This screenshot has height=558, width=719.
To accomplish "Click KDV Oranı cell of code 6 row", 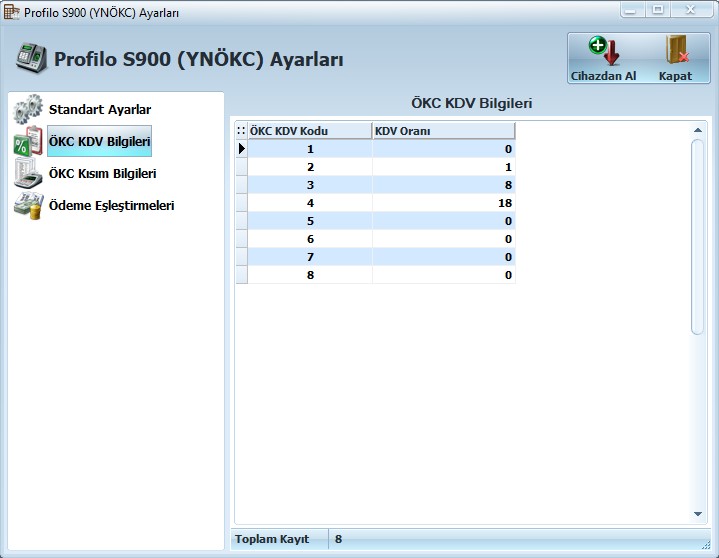I will 444,239.
